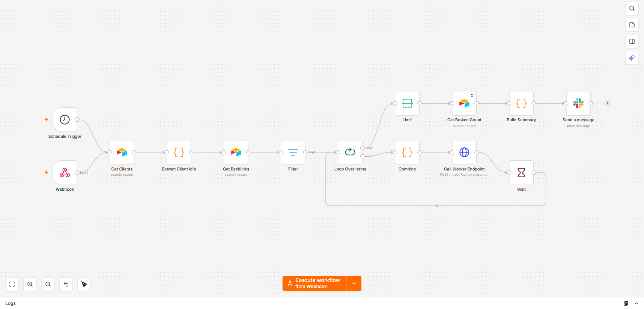The height and width of the screenshot is (309, 644).
Task: Select the Limit node
Action: point(407,103)
